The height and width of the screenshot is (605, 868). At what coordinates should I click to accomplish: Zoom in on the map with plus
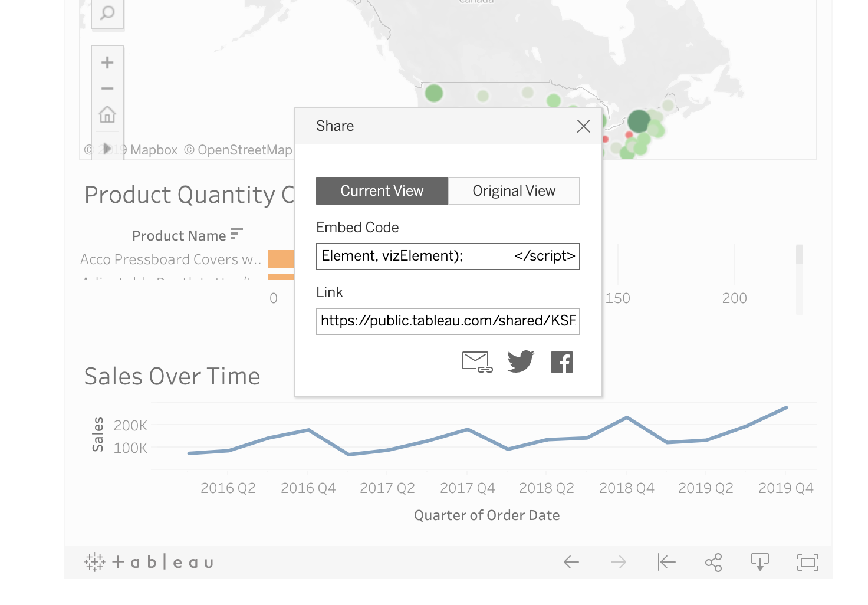coord(107,63)
